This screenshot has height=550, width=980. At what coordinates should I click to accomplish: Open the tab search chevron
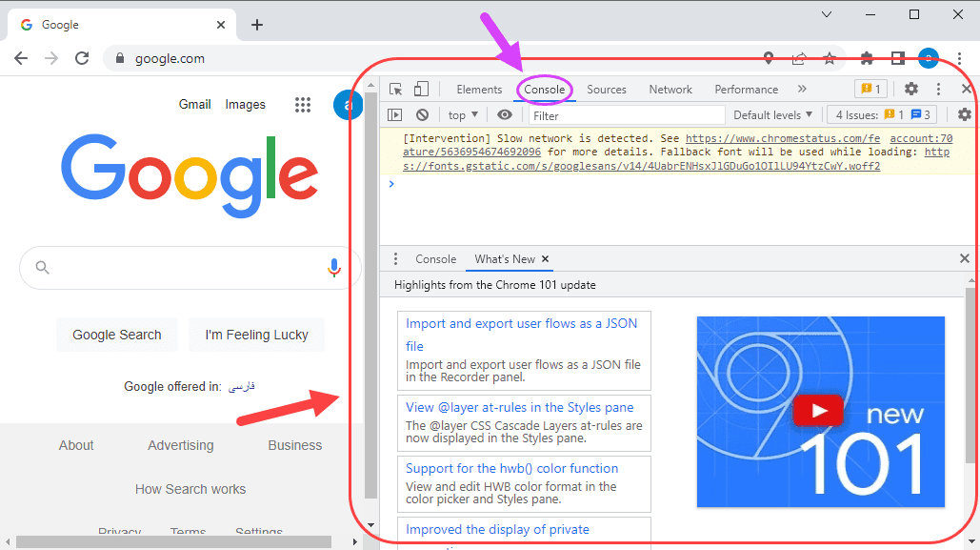(827, 14)
